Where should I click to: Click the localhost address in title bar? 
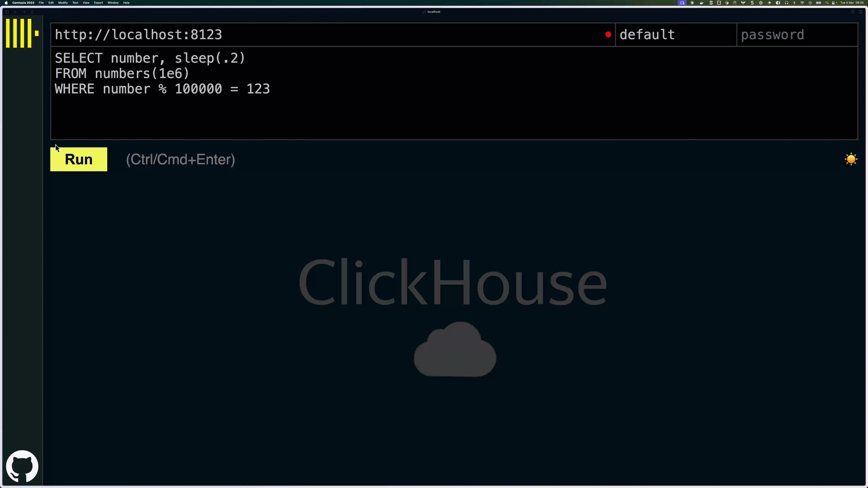[x=434, y=12]
